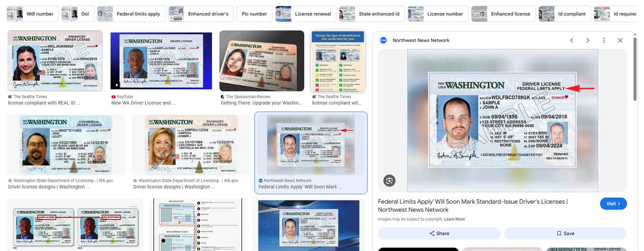Select the 'License renewal' filter chip
The image size is (644, 251).
(305, 14)
